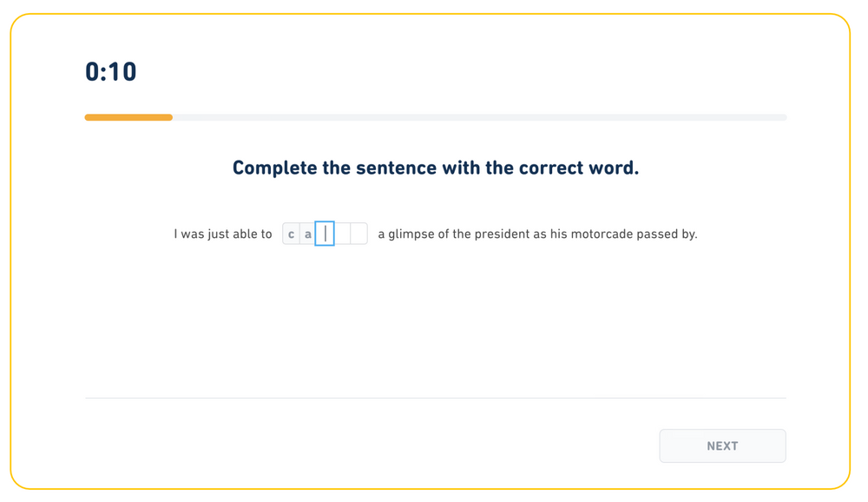Click the last empty letter box
The image size is (868, 502).
[358, 234]
